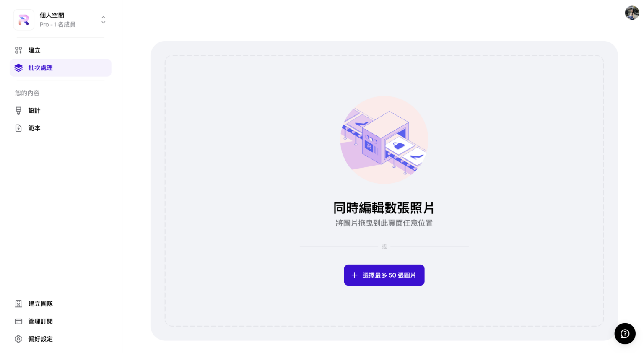
Task: Go to 建立 menu item
Action: pyautogui.click(x=60, y=50)
